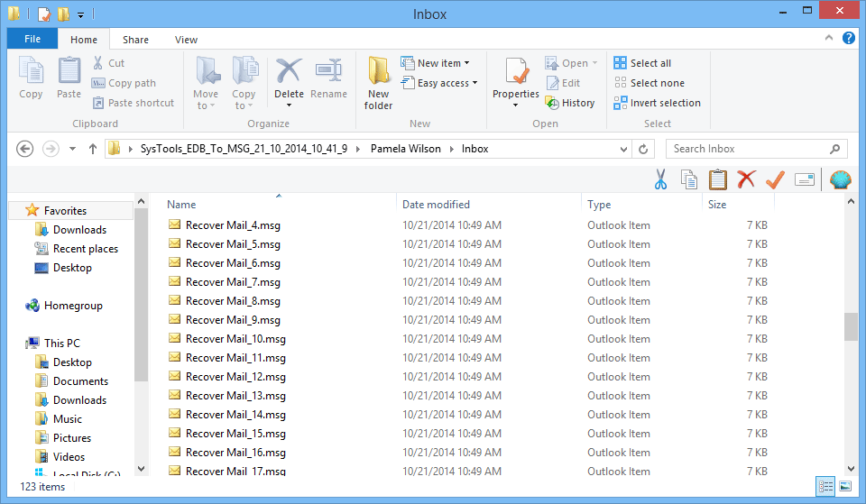Switch to the Home tab
Image resolution: width=866 pixels, height=504 pixels.
click(84, 40)
